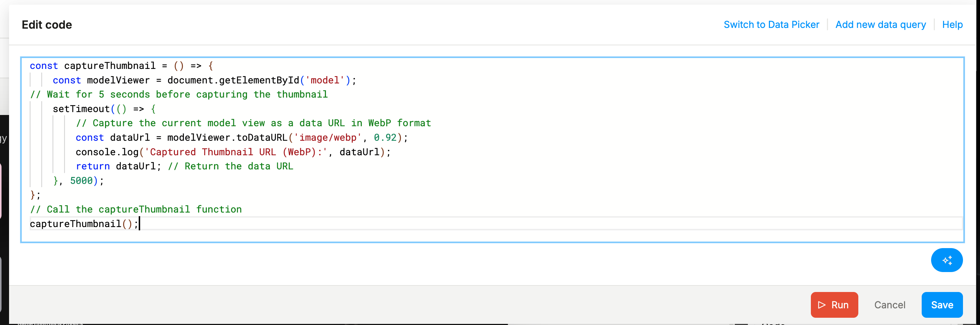Image resolution: width=980 pixels, height=325 pixels.
Task: Place cursor on the 5000 timeout value
Action: (x=81, y=181)
